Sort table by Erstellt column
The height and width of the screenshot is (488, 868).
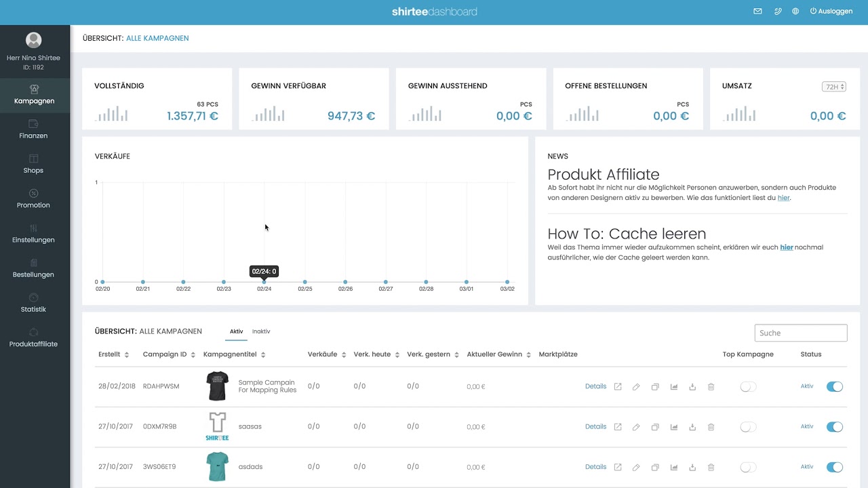(x=113, y=354)
